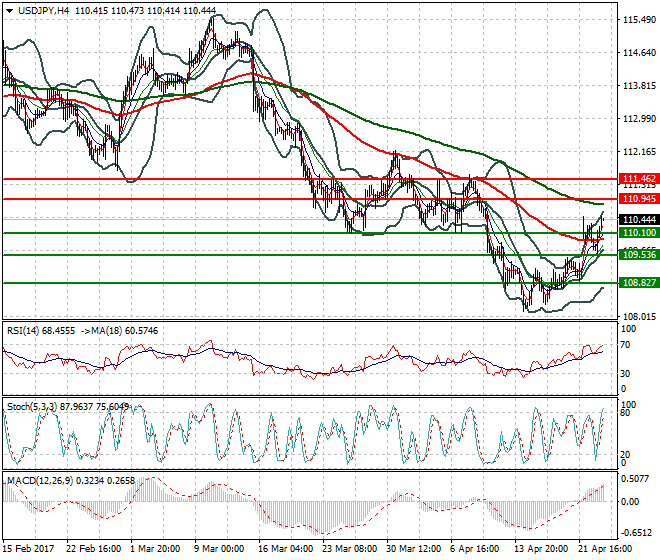Select the MACD(12,26,9) indicator label
The height and width of the screenshot is (560, 660).
[x=40, y=480]
